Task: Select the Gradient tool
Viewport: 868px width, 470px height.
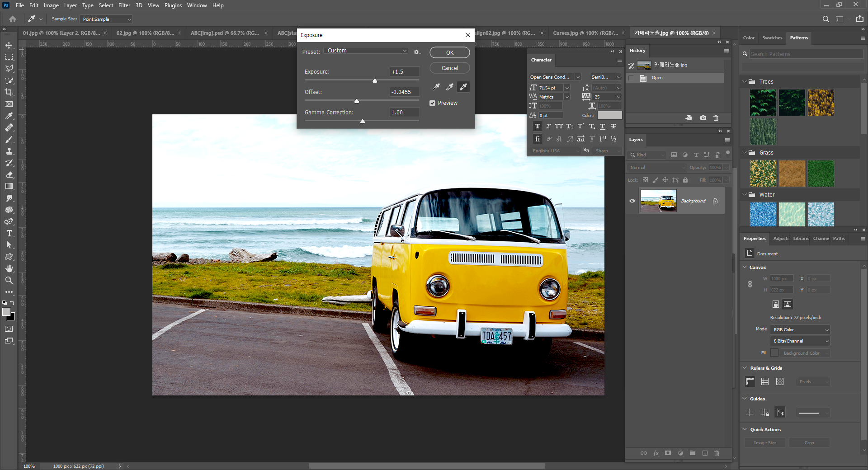Action: [x=9, y=186]
